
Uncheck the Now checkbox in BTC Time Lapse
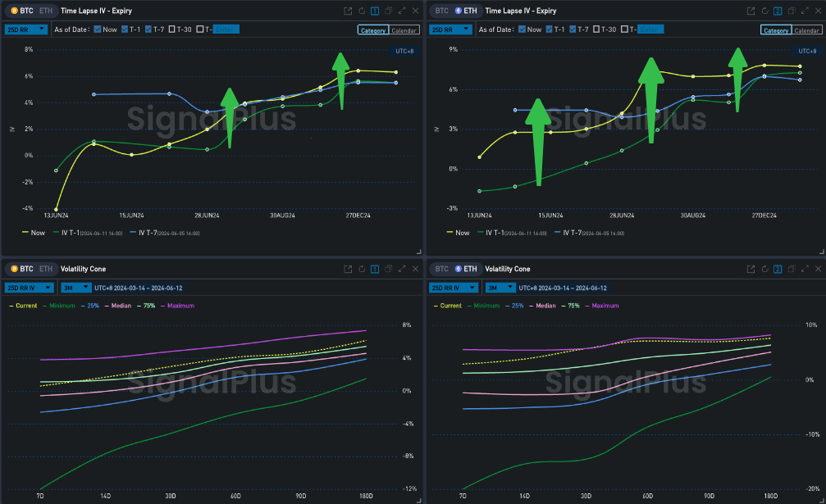point(98,30)
